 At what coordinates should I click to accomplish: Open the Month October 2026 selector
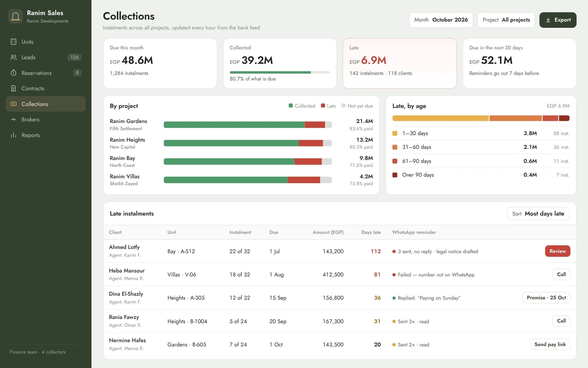coord(441,20)
